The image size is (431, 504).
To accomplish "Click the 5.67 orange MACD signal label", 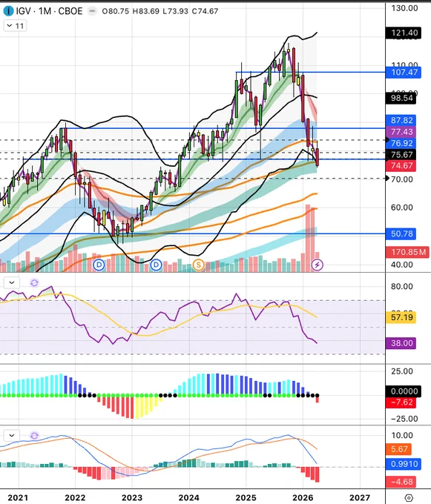I will pos(399,449).
